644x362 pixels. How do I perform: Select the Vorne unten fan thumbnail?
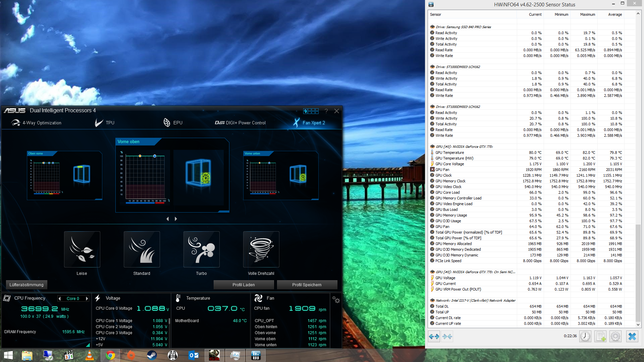click(281, 175)
